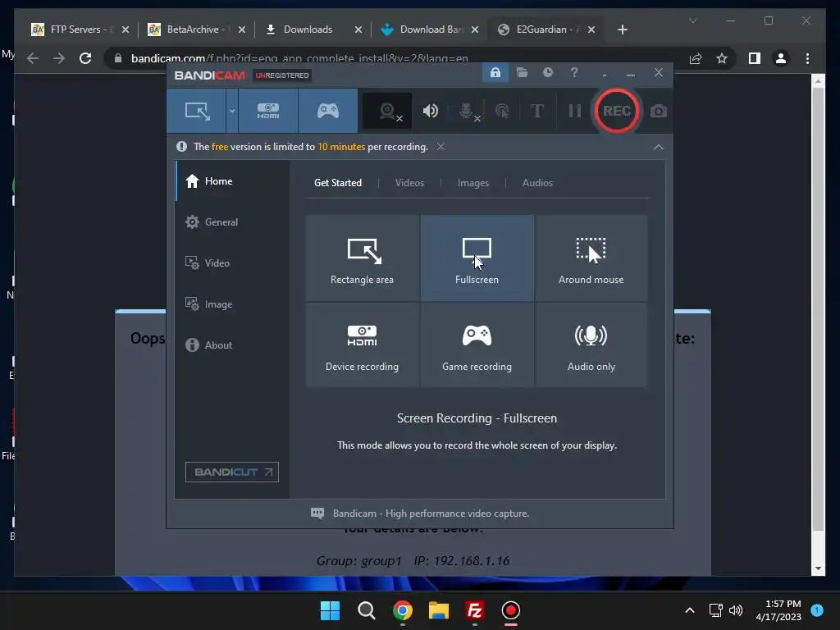
Task: Open the Home section in sidebar
Action: (232, 181)
